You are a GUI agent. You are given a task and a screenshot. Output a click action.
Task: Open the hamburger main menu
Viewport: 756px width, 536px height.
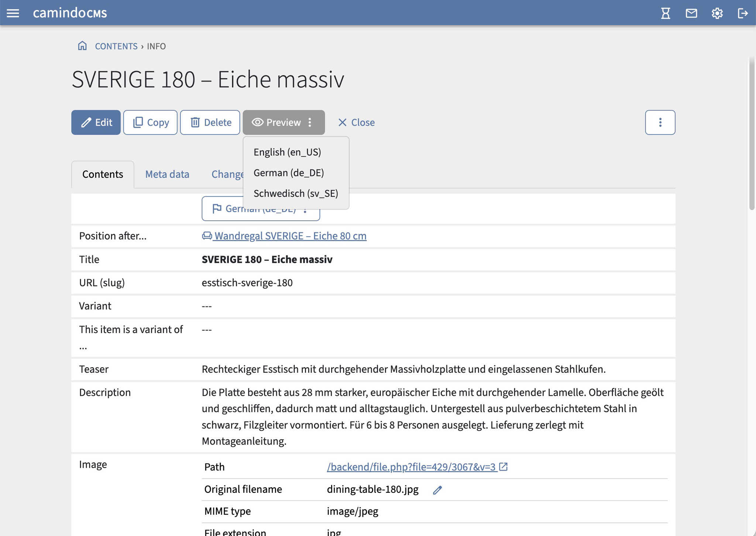(x=13, y=13)
